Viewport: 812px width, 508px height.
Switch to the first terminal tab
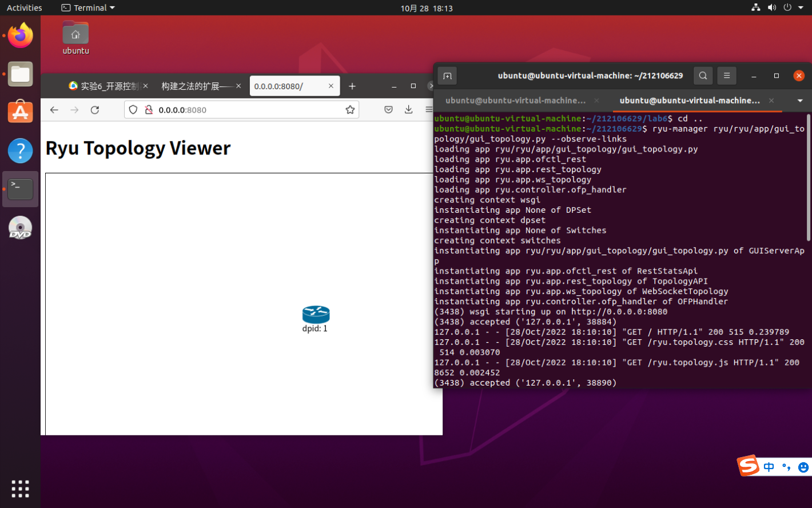(516, 101)
